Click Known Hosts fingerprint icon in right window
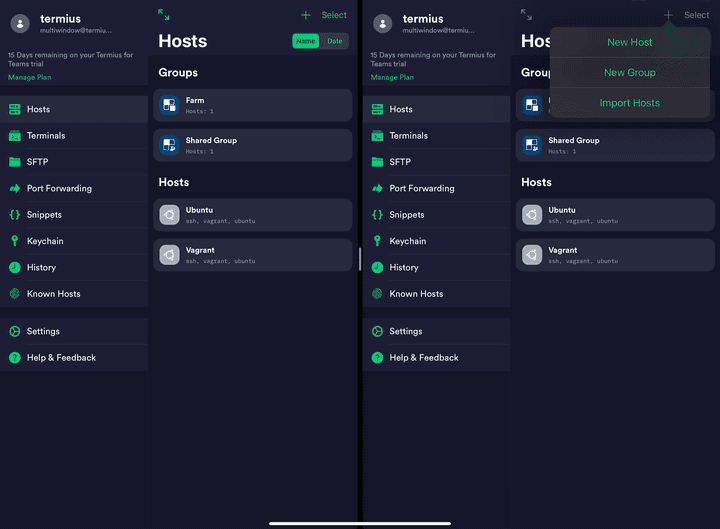This screenshot has width=720, height=529. (x=377, y=294)
